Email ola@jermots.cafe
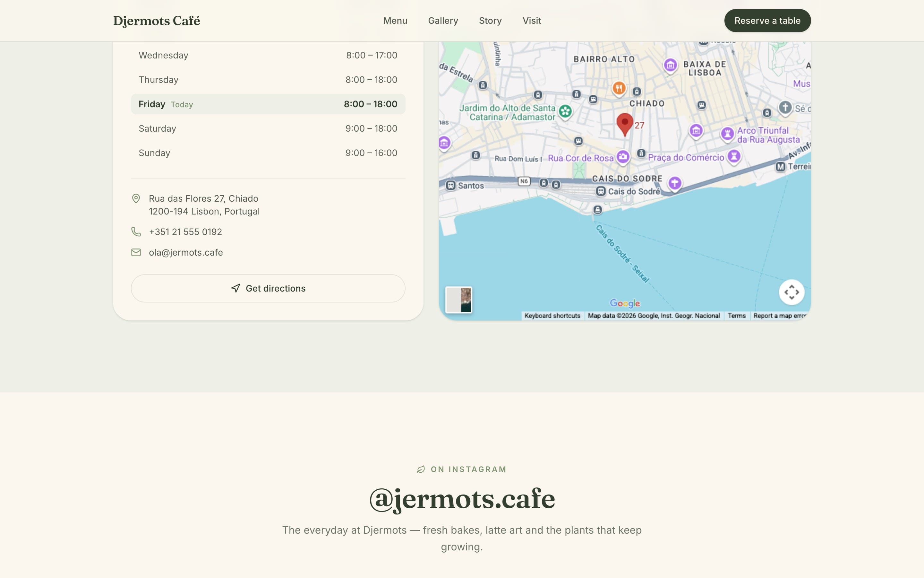This screenshot has height=578, width=924. [x=186, y=252]
